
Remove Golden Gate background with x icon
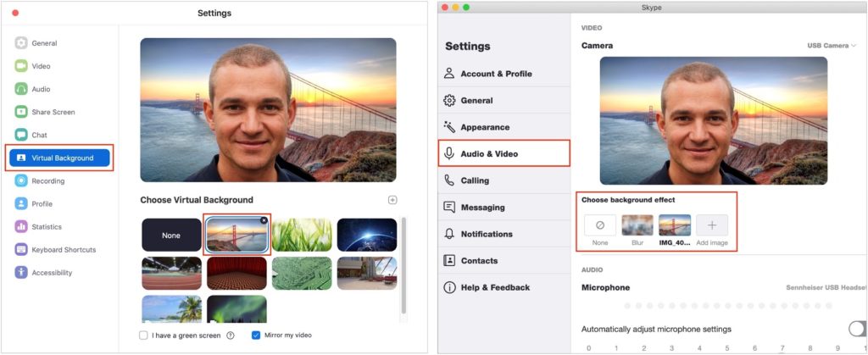[x=264, y=220]
